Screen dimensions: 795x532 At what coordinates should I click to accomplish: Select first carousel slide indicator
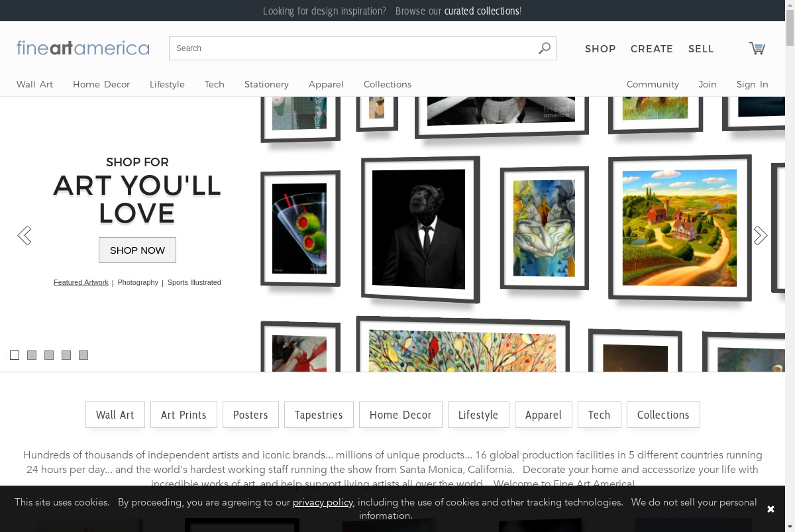pyautogui.click(x=15, y=355)
